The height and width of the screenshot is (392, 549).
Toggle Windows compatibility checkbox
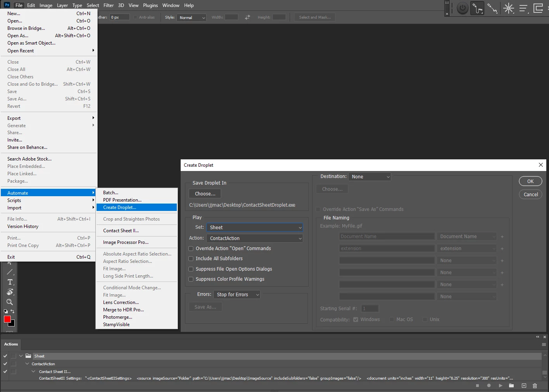pyautogui.click(x=356, y=319)
